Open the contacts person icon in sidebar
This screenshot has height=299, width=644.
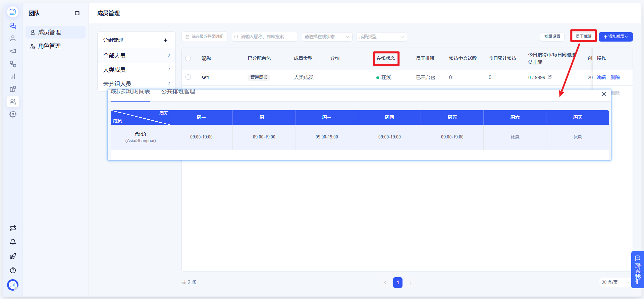click(13, 39)
